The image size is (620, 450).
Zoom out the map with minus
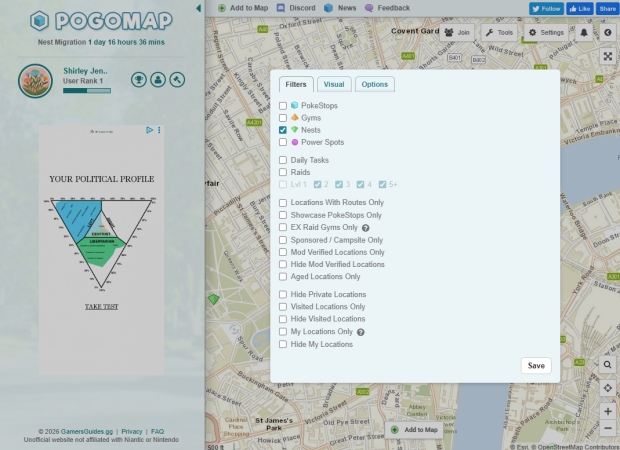click(608, 428)
